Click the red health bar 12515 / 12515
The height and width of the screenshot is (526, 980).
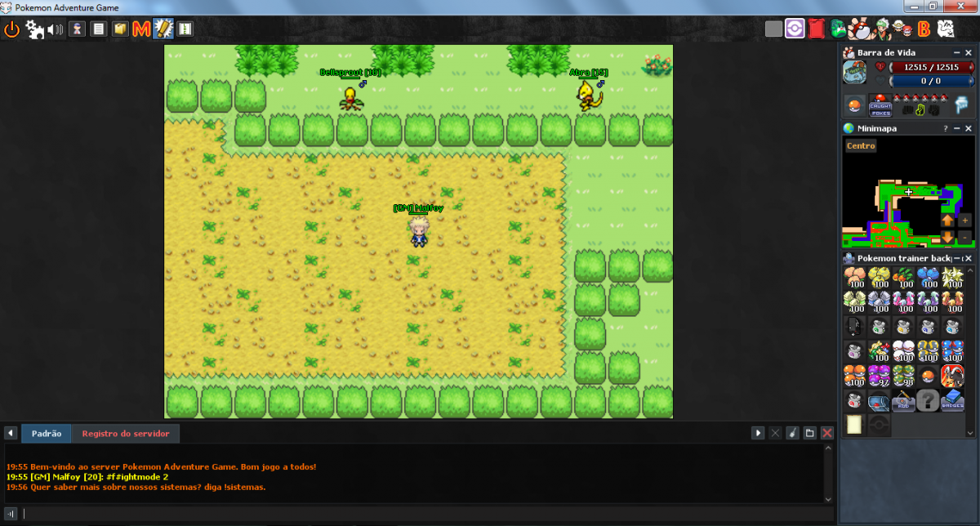click(x=930, y=67)
